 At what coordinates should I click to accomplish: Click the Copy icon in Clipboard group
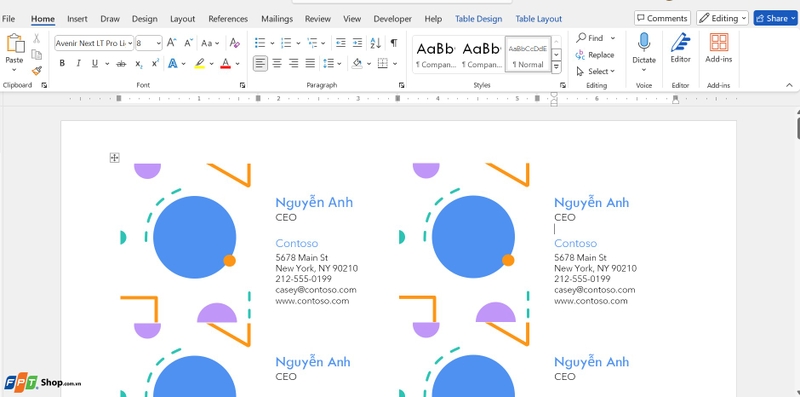[36, 55]
